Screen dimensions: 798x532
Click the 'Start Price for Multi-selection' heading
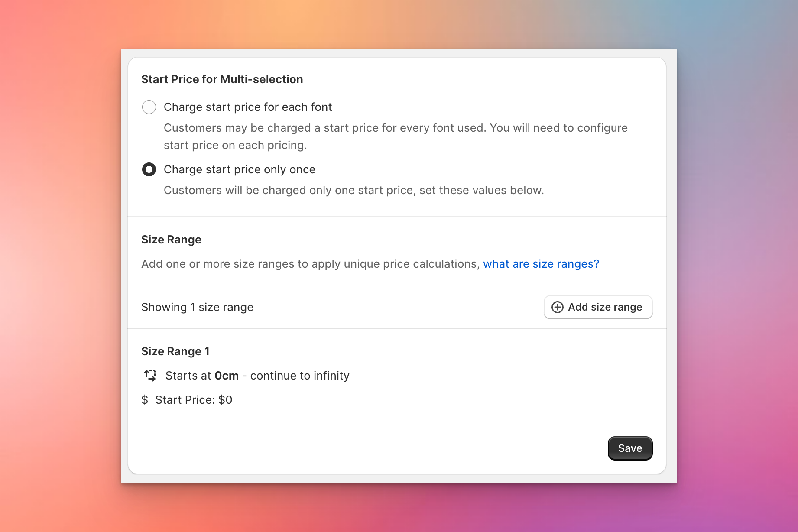point(222,79)
